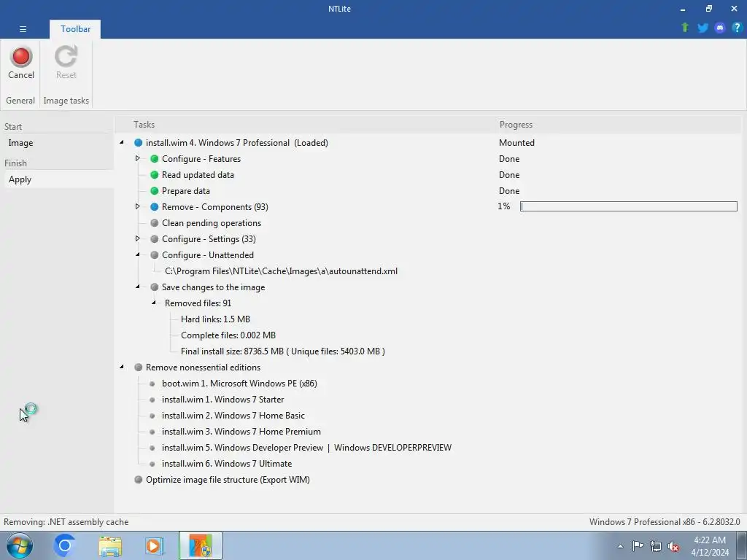Expand the Configure - Settings (33) node
Screen dimensions: 747x560
(x=138, y=238)
